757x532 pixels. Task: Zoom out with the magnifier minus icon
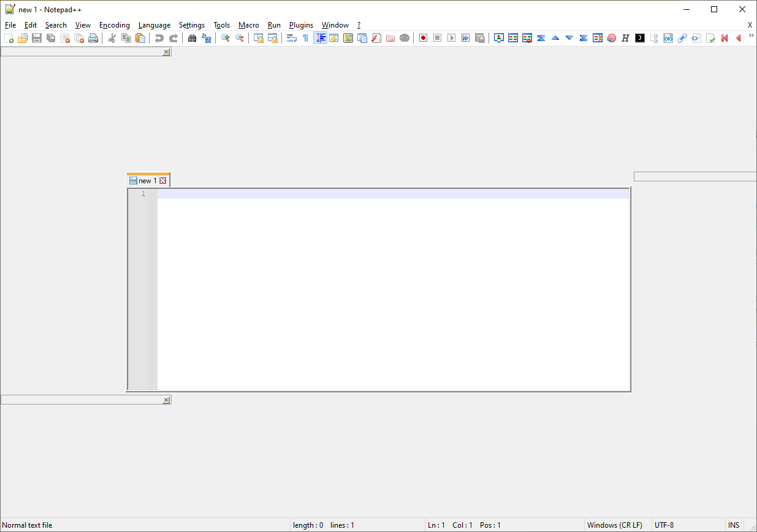240,38
